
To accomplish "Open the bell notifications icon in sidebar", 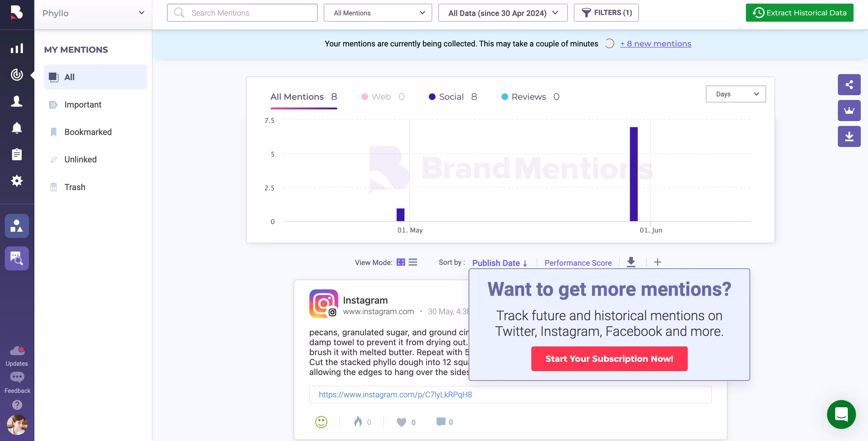I will click(x=17, y=128).
